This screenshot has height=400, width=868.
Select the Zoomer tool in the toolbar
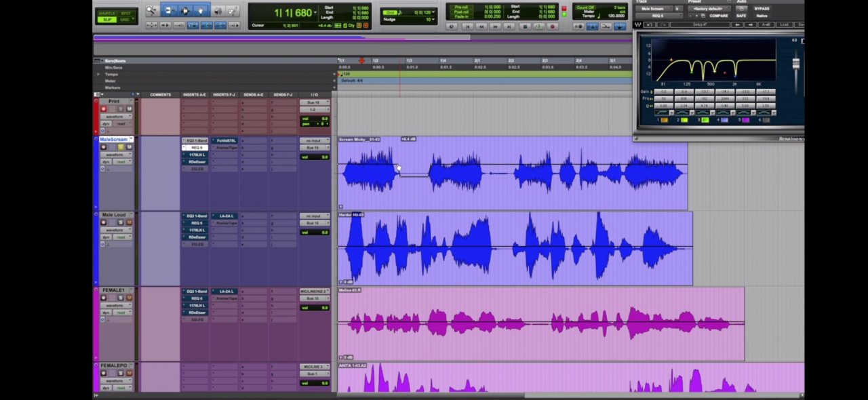[152, 11]
